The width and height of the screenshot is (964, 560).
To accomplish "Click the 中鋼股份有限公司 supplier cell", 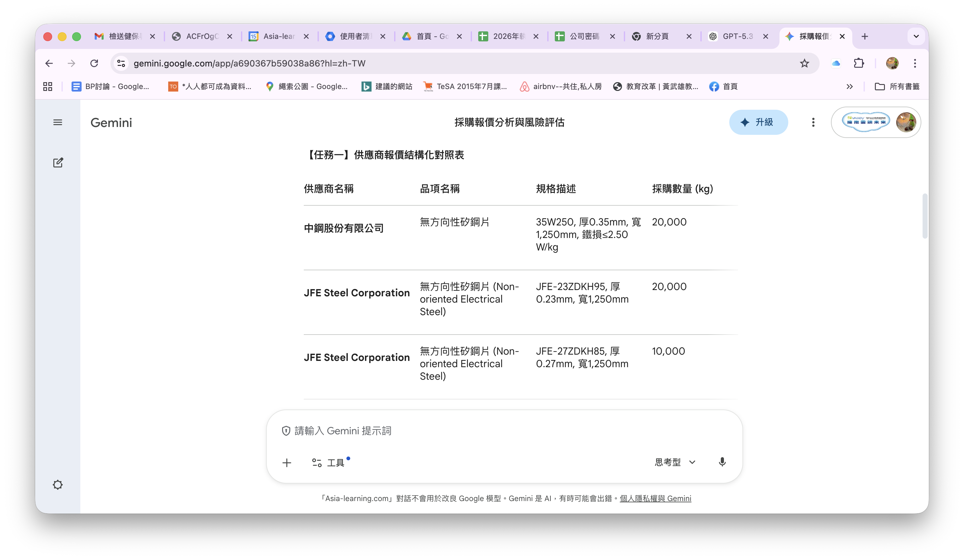I will coord(344,228).
